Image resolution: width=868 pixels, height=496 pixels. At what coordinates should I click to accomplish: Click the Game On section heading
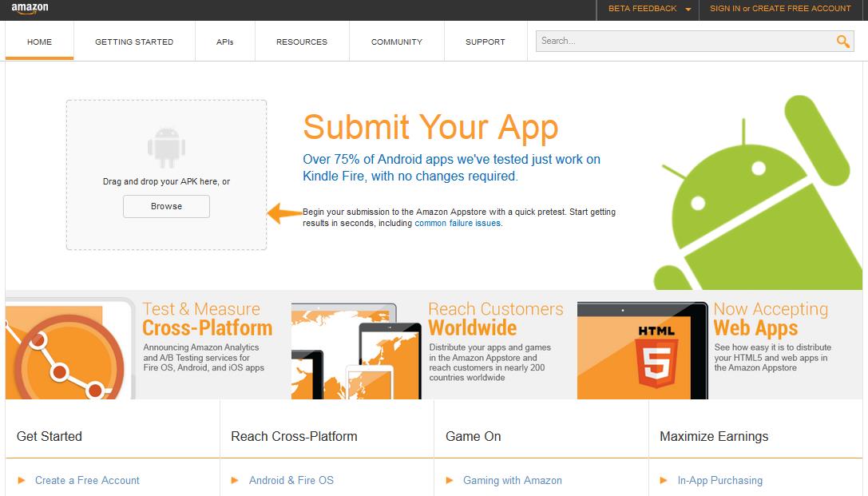[474, 436]
